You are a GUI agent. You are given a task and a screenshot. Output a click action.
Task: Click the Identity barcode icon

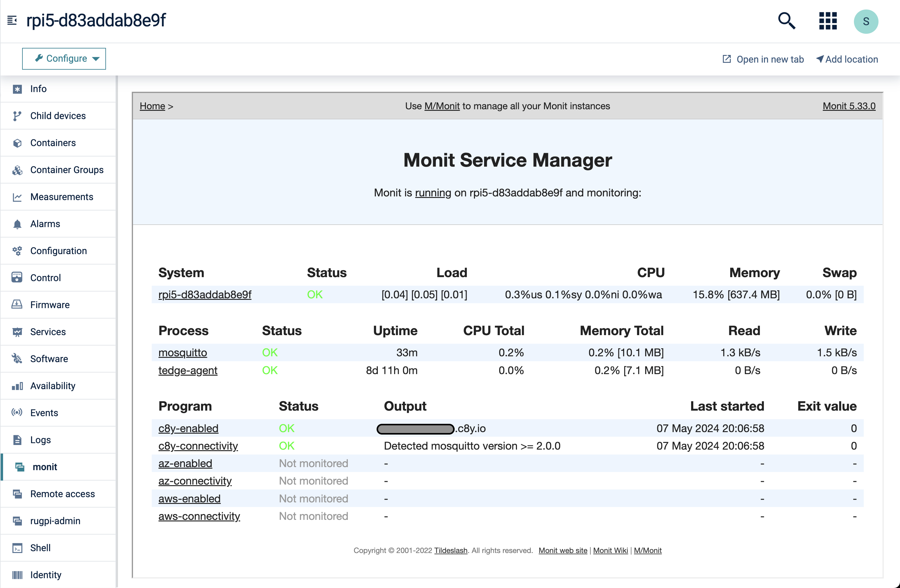17,575
